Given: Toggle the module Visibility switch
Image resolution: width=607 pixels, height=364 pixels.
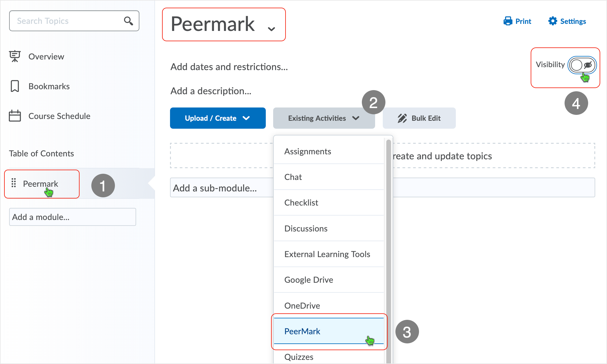Looking at the screenshot, I should tap(582, 65).
